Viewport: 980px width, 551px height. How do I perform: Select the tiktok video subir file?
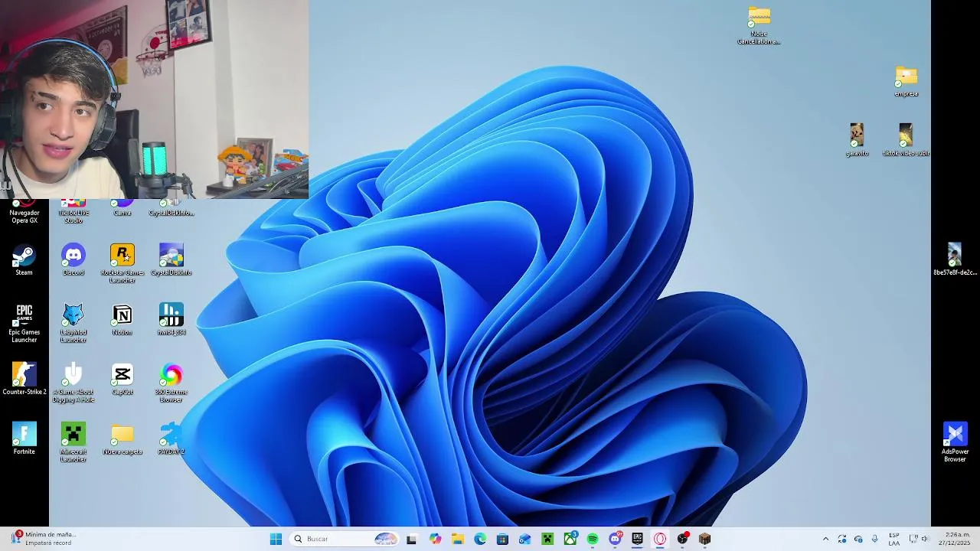pyautogui.click(x=906, y=141)
